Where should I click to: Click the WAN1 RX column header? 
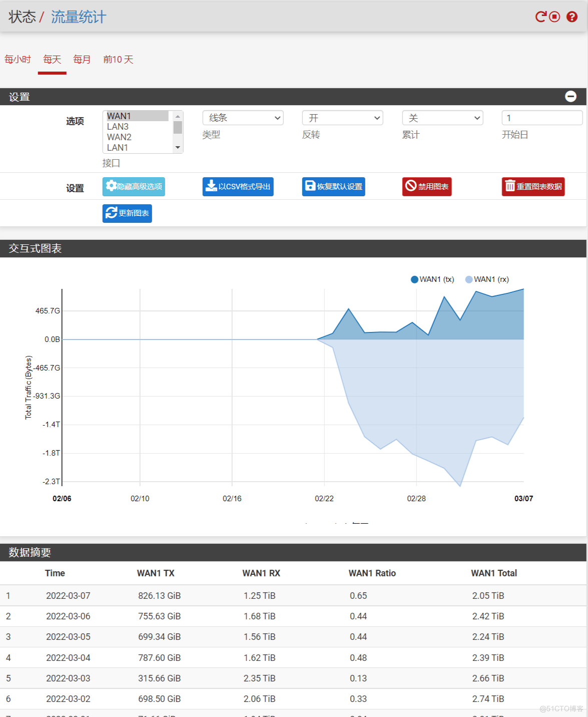tap(261, 573)
